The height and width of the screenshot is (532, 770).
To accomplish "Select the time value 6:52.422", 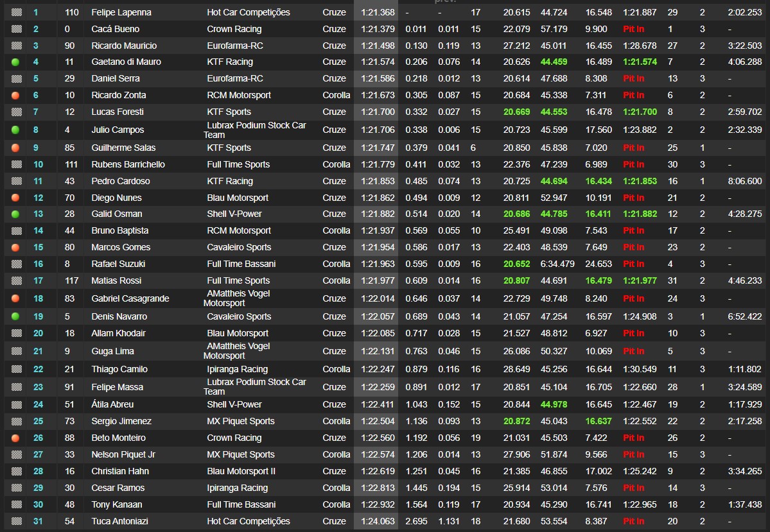I will (x=745, y=316).
